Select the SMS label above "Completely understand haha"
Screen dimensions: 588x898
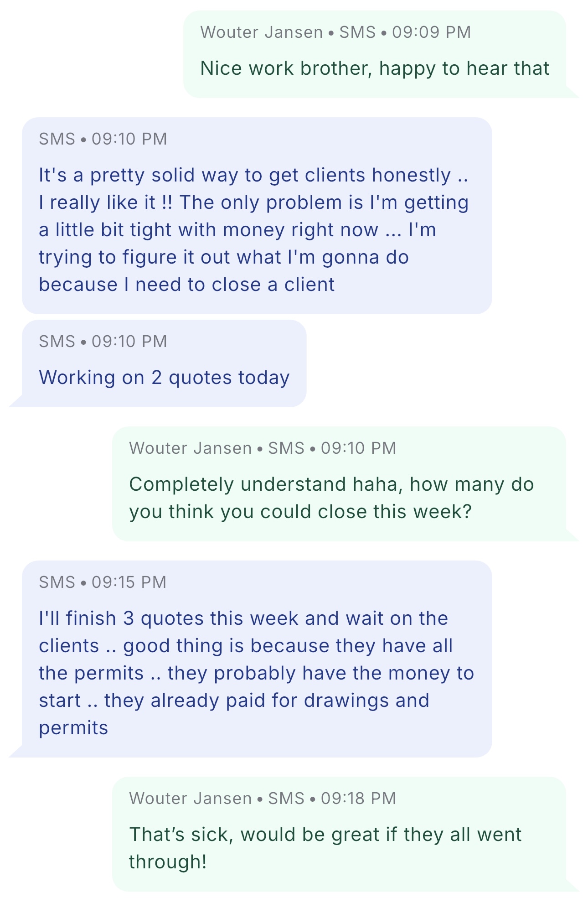(286, 448)
